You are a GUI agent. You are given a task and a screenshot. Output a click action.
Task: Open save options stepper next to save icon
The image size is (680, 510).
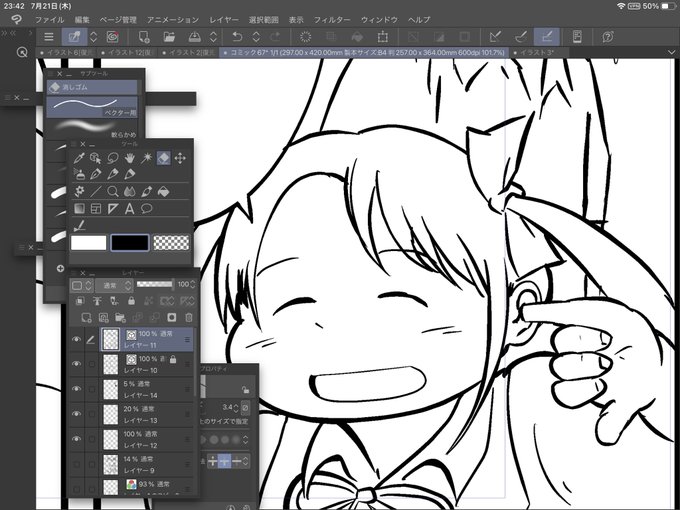tap(213, 37)
